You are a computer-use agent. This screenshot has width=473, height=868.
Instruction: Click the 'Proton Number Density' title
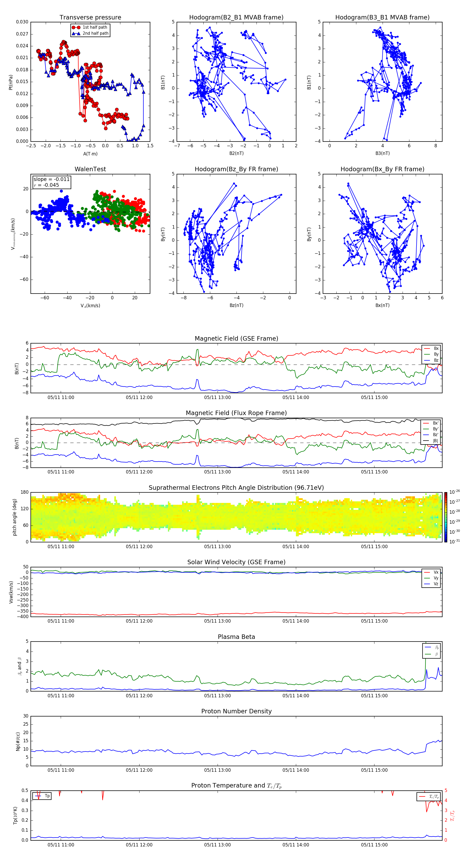(236, 711)
